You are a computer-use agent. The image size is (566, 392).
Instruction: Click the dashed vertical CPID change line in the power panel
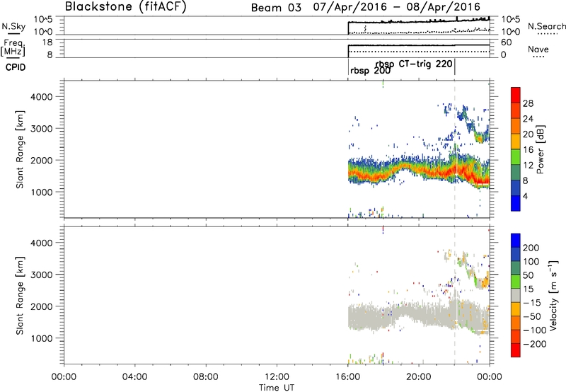(x=455, y=149)
